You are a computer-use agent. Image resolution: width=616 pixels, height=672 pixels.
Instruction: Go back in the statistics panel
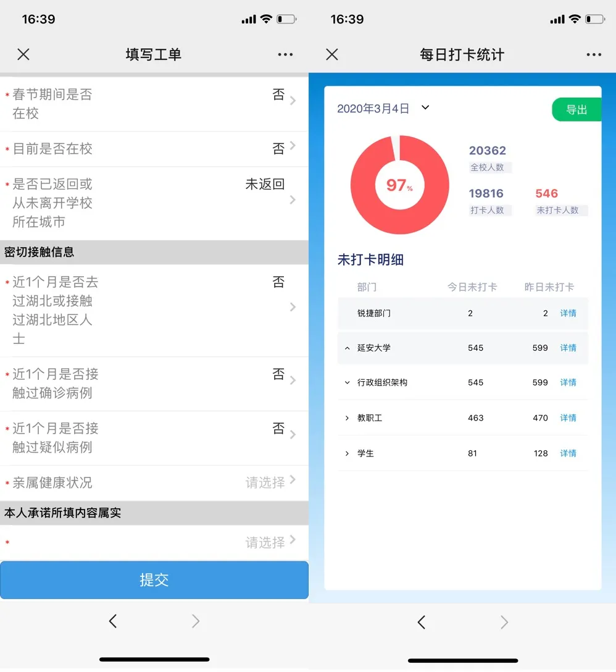point(422,622)
